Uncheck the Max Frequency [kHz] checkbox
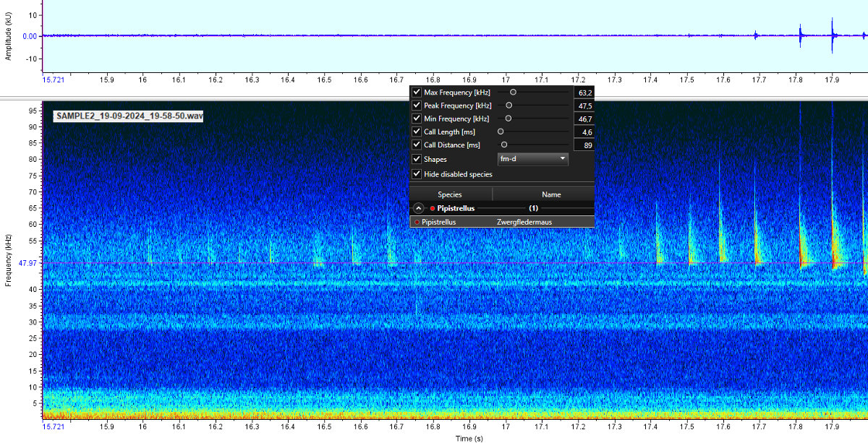The height and width of the screenshot is (443, 868). click(x=416, y=93)
